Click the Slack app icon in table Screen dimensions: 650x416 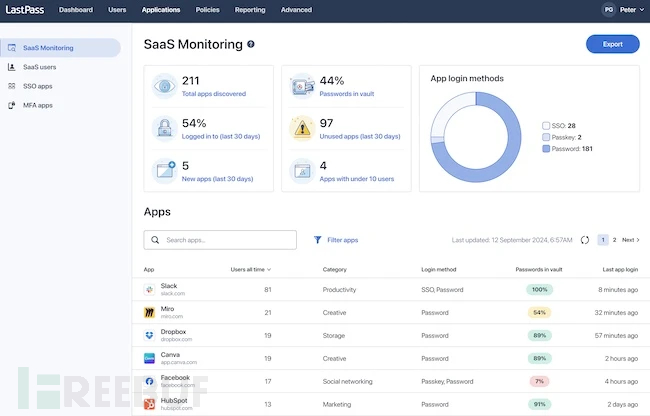[x=147, y=289]
